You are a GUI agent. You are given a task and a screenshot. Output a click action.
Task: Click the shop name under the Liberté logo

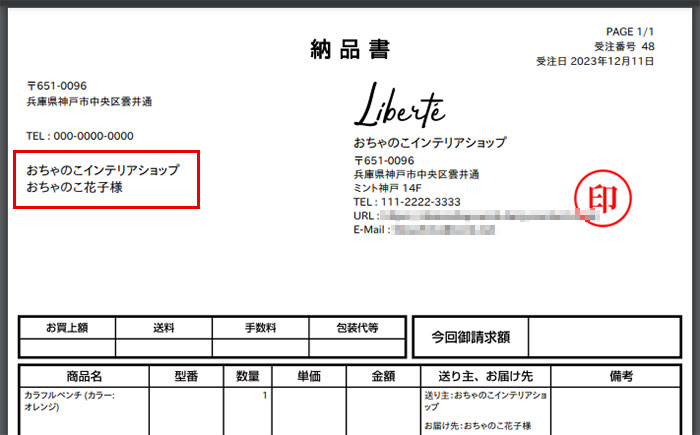(430, 142)
